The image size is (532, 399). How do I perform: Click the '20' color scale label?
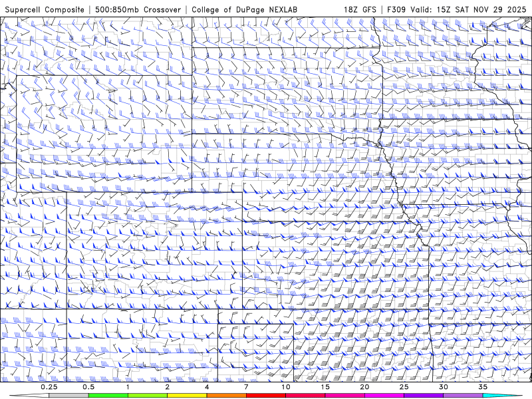click(364, 387)
